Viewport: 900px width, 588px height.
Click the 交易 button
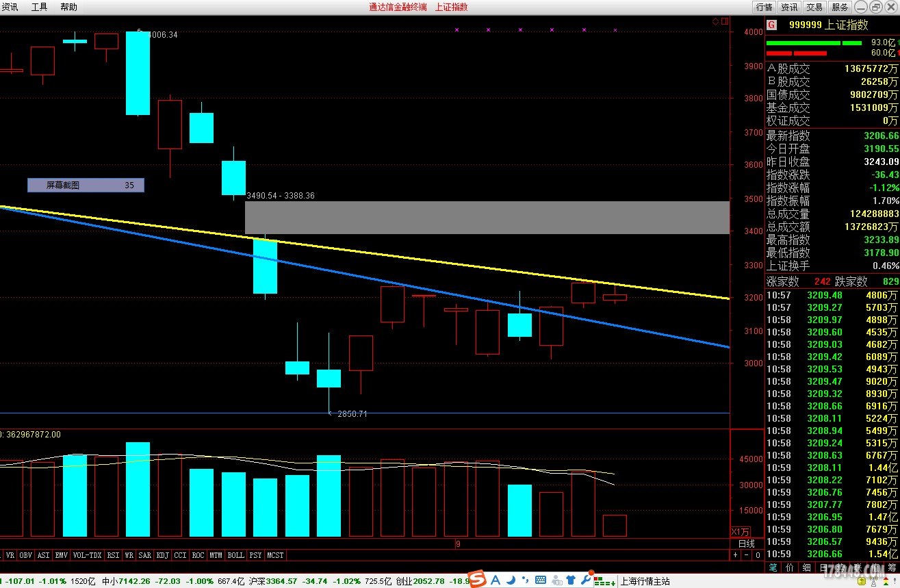coord(814,7)
